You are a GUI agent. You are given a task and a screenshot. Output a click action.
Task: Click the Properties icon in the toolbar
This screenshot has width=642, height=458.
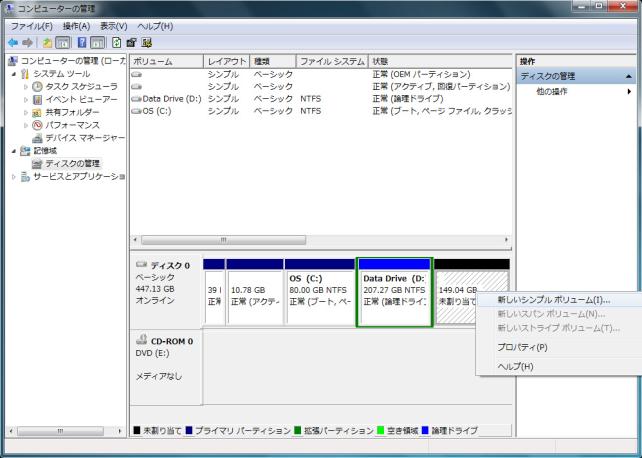point(131,42)
